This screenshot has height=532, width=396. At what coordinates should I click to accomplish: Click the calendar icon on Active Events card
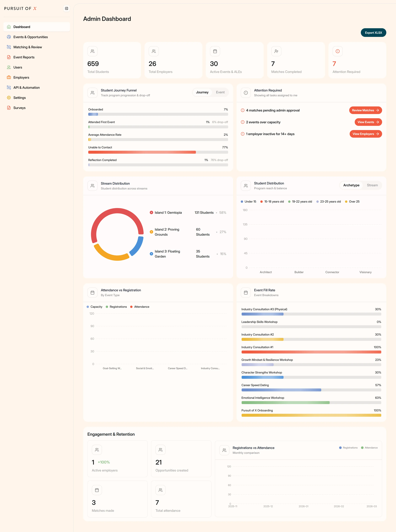click(215, 51)
